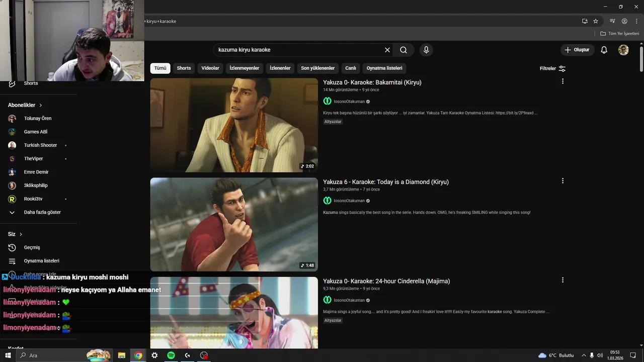
Task: Click title Yakuza 0- Karaoke: 24-hour Cinderella
Action: coord(386,281)
